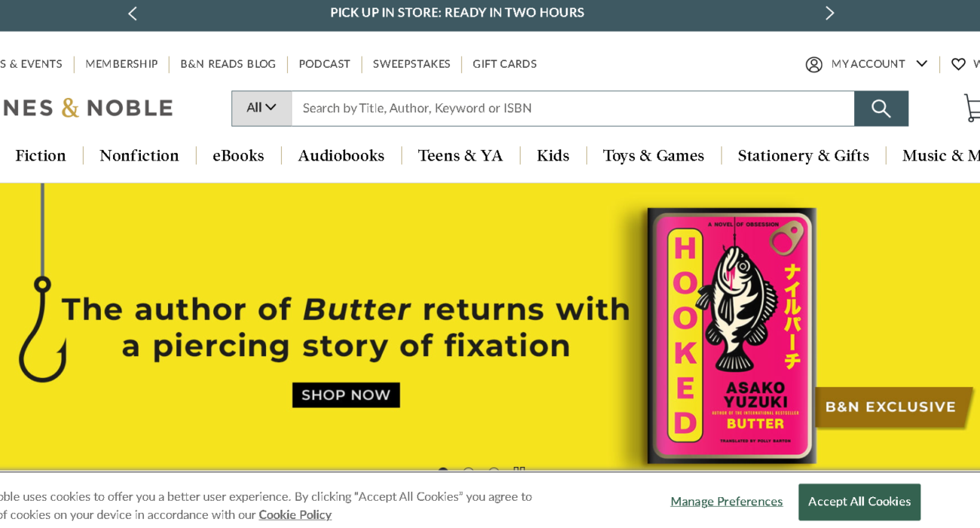The height and width of the screenshot is (528, 980).
Task: Open the Manage Preferences link
Action: pyautogui.click(x=726, y=502)
